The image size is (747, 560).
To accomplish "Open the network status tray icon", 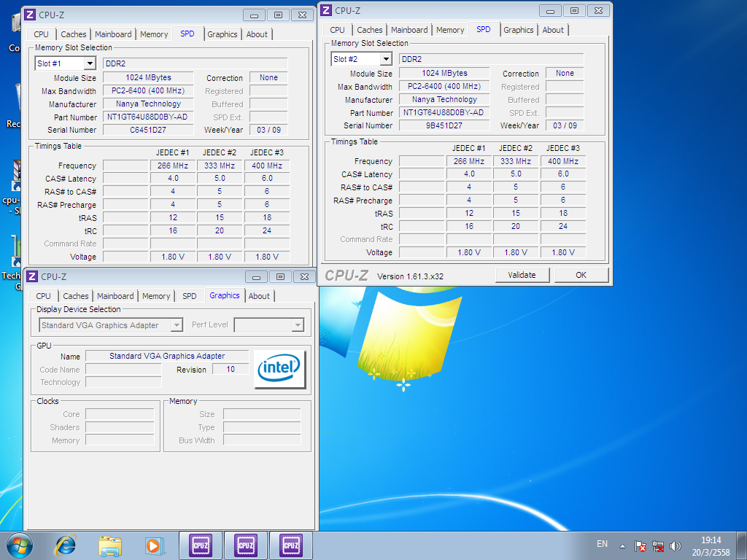I will [658, 546].
